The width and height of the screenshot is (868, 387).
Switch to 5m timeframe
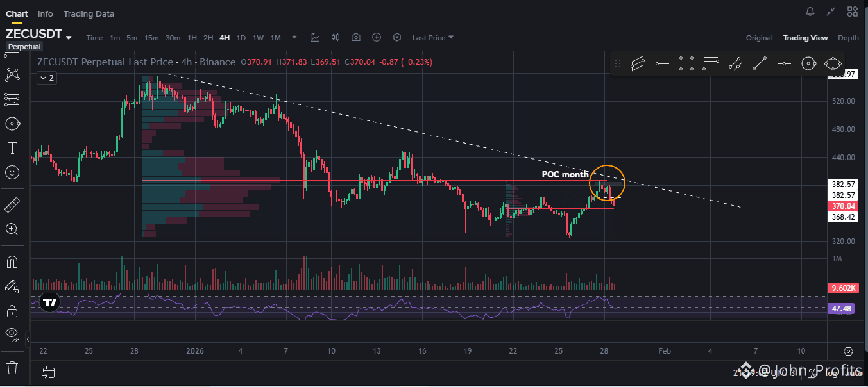pyautogui.click(x=132, y=38)
